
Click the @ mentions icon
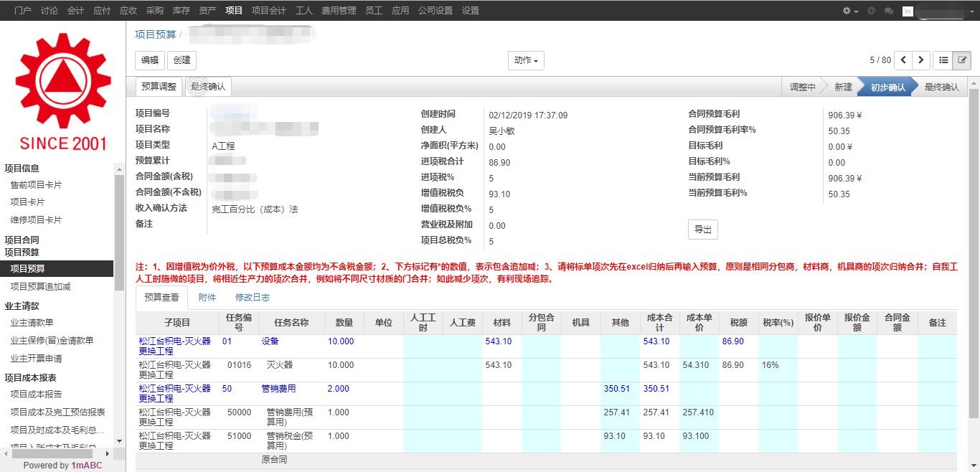pos(872,11)
